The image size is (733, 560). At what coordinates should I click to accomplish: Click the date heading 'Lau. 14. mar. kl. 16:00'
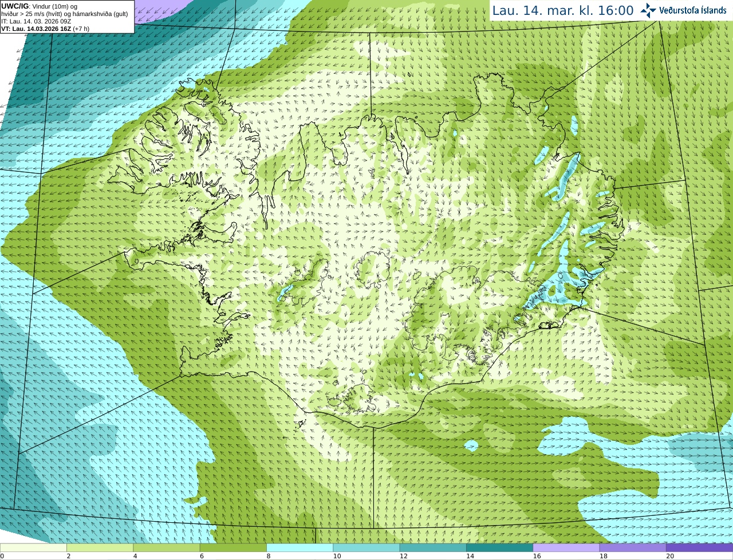pos(563,10)
